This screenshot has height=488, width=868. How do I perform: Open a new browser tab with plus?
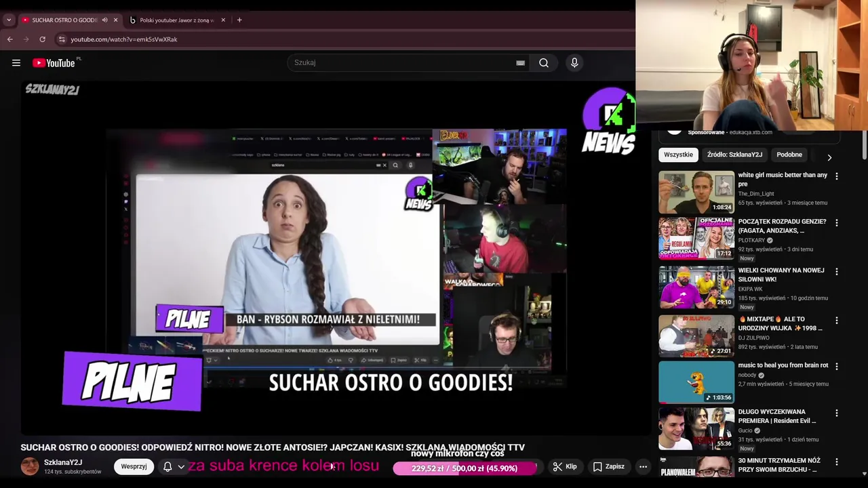[239, 20]
